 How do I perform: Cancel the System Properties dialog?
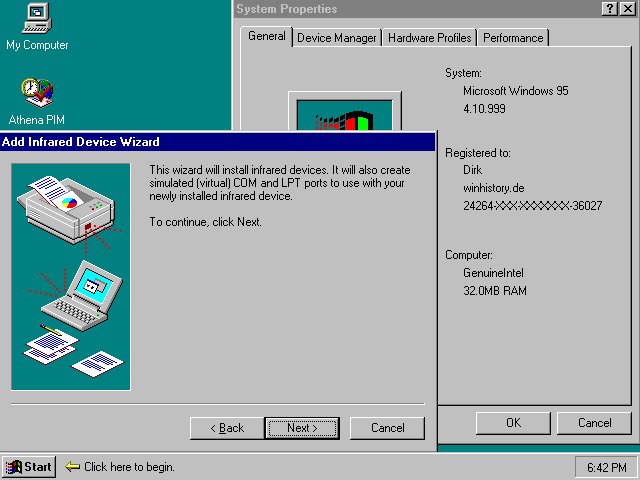(x=594, y=423)
